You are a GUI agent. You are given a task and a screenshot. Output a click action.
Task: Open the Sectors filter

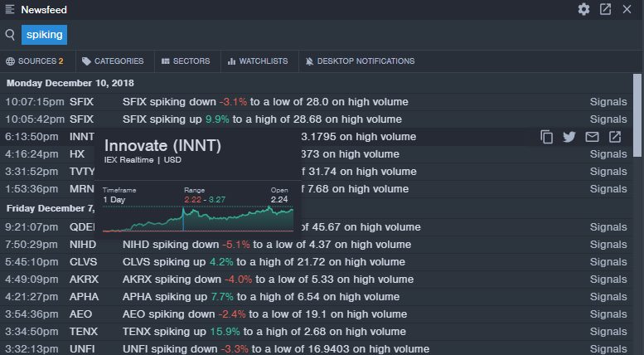coord(186,61)
